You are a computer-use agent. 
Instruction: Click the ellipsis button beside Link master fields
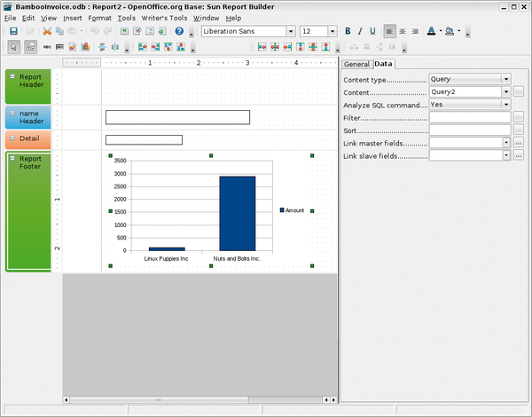click(519, 142)
